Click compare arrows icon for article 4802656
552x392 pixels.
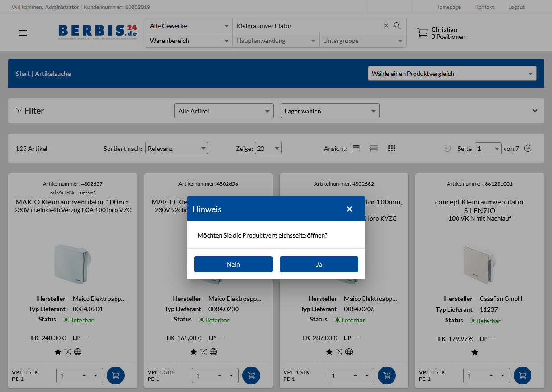(x=203, y=352)
